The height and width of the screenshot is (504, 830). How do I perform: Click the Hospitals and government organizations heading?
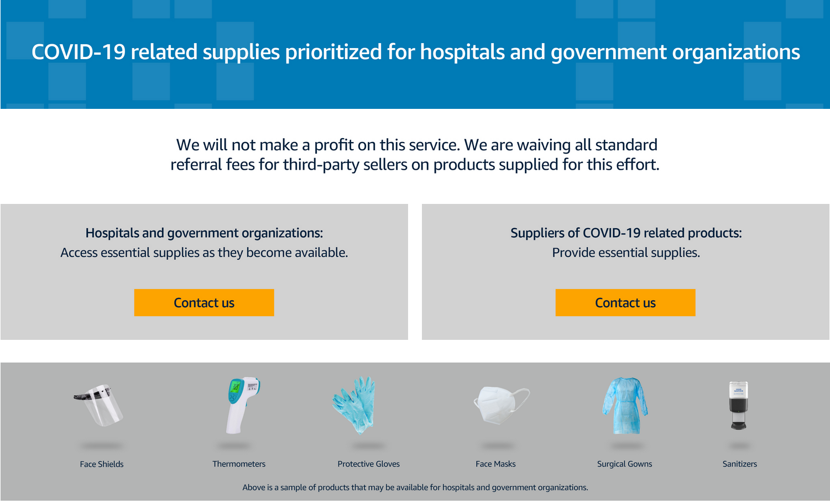tap(204, 233)
